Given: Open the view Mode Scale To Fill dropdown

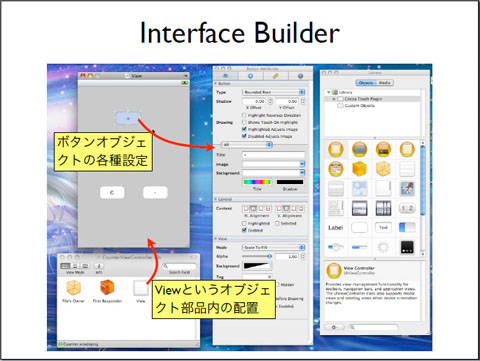Looking at the screenshot, I should coord(273,247).
